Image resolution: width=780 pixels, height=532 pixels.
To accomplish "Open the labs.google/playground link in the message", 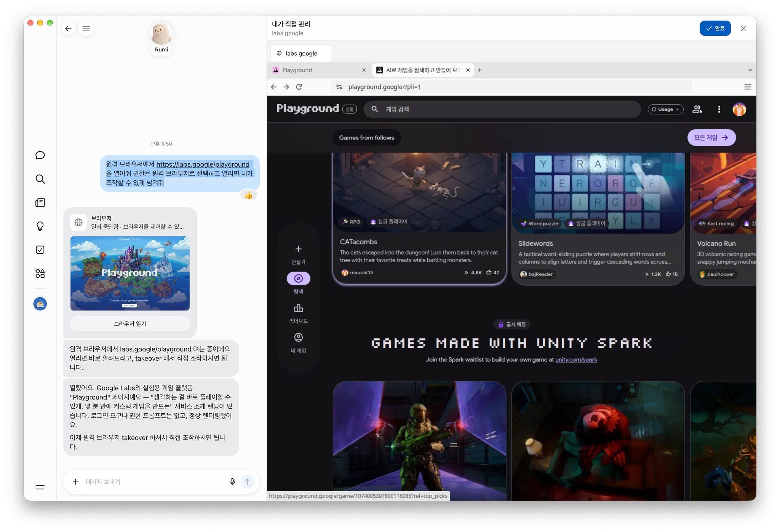I will tap(203, 164).
